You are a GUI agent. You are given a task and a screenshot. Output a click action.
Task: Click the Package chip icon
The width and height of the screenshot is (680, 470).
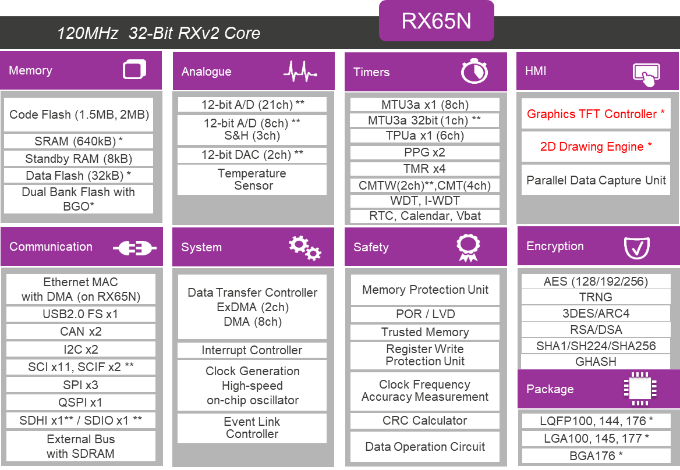pos(640,388)
